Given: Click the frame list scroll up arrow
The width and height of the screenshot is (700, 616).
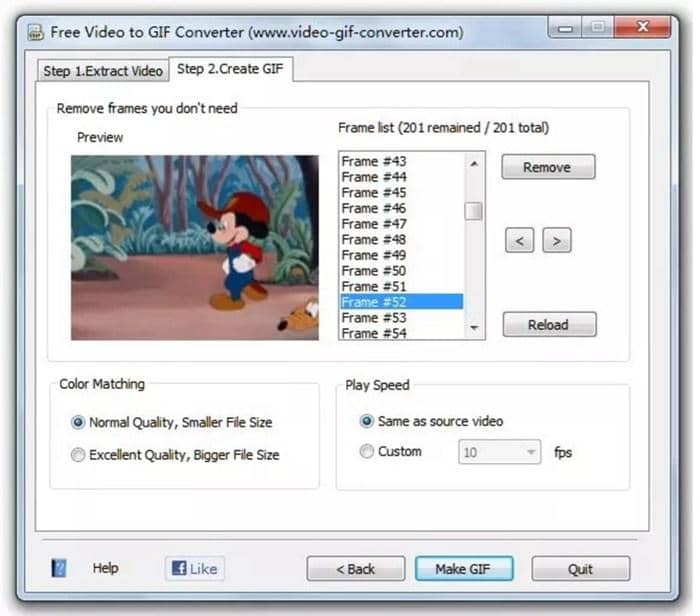Looking at the screenshot, I should [x=474, y=164].
